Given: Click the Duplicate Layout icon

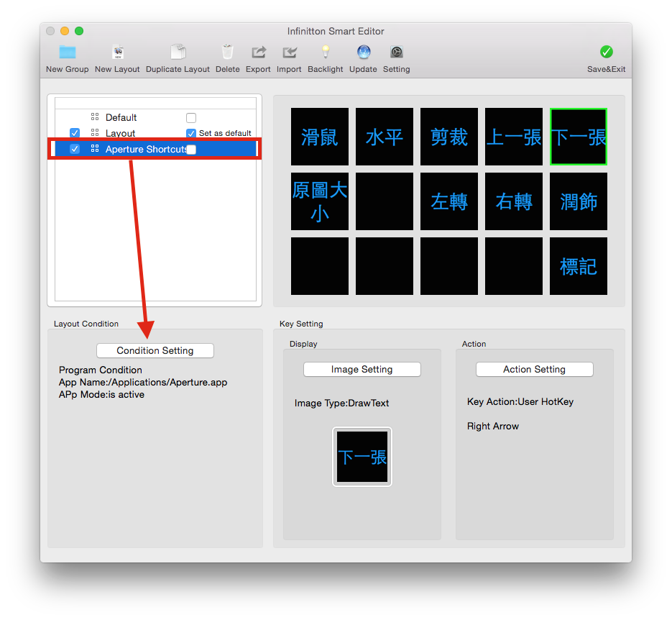Looking at the screenshot, I should [178, 53].
